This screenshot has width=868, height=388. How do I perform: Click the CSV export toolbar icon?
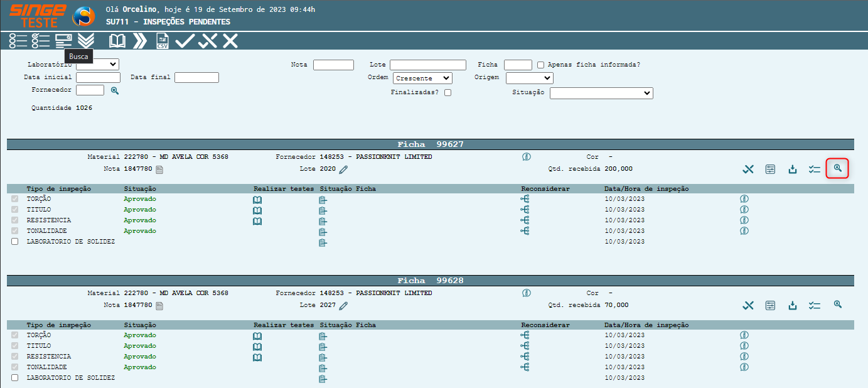[x=163, y=41]
